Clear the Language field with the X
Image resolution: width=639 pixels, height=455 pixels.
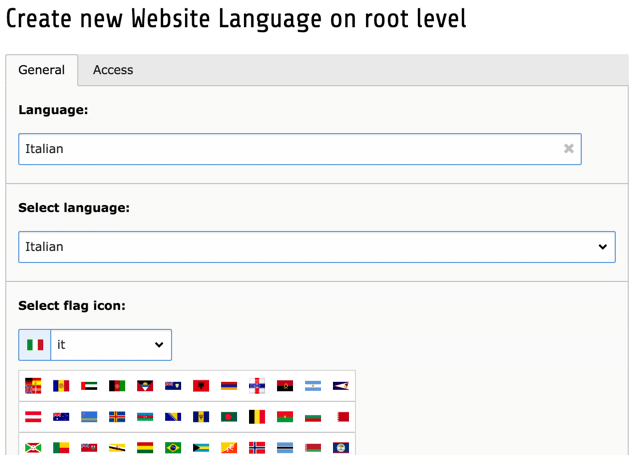coord(569,149)
